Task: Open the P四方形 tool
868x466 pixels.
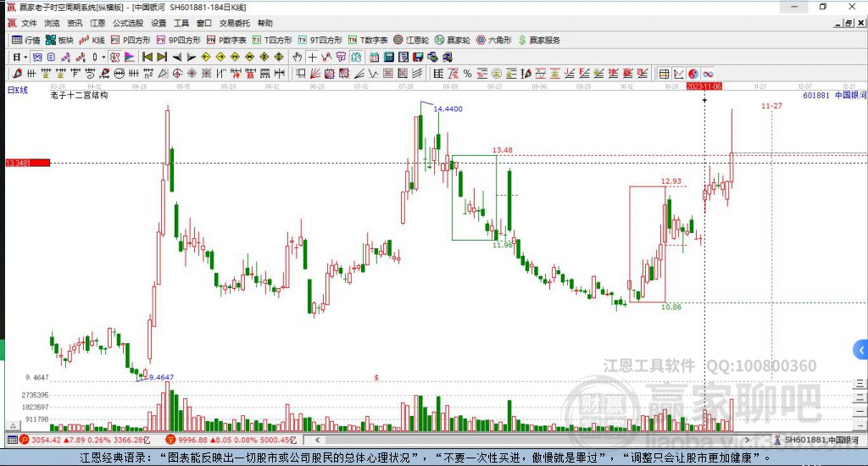Action: click(x=131, y=40)
